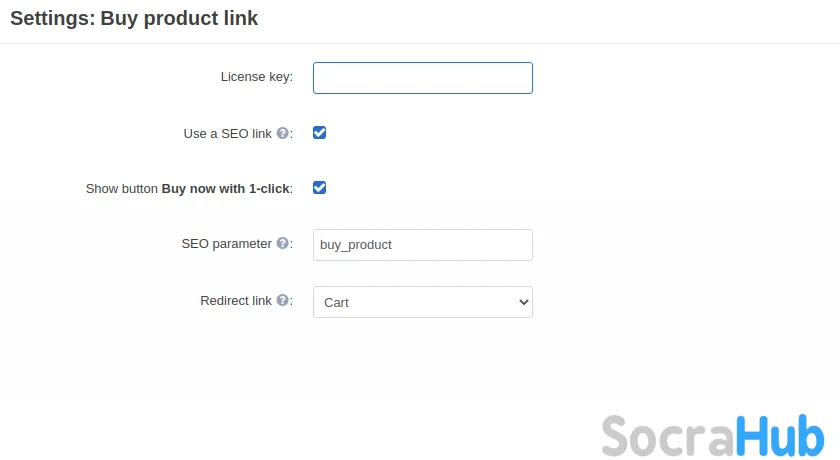Click the bold Buy now with 1-click text

tap(226, 188)
